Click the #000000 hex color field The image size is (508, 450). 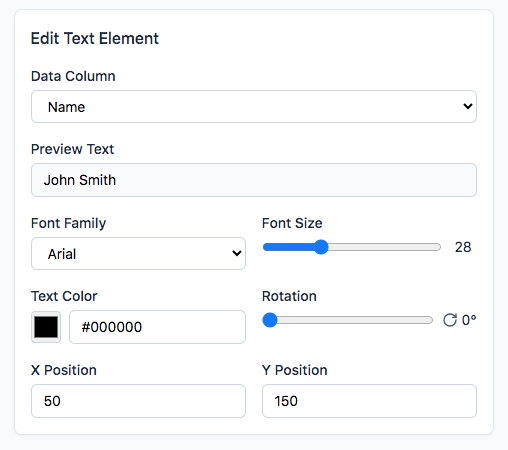pyautogui.click(x=157, y=327)
